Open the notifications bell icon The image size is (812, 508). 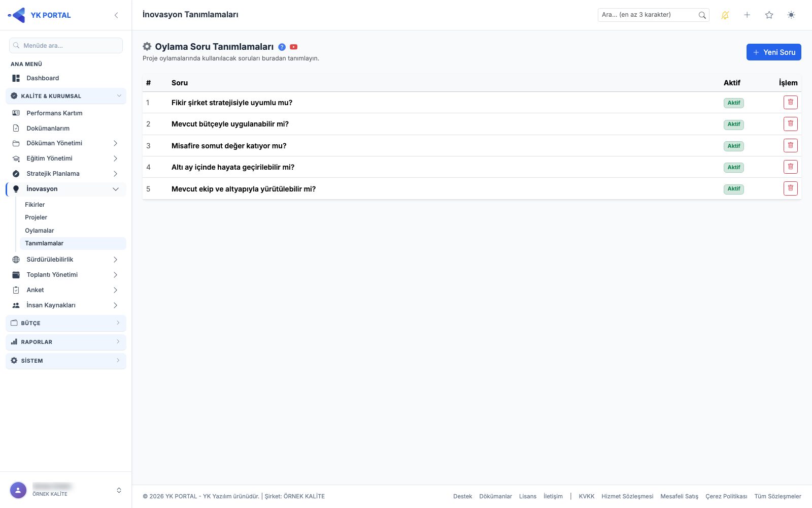pyautogui.click(x=725, y=15)
